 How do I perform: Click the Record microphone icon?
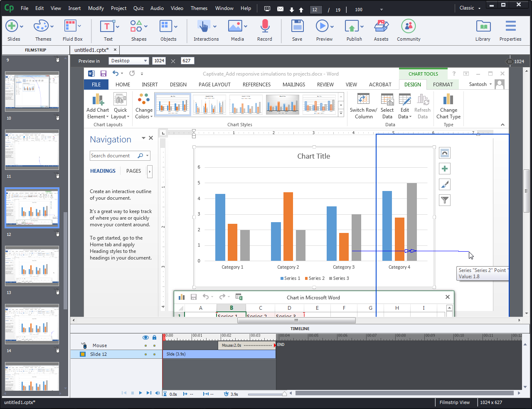(265, 26)
